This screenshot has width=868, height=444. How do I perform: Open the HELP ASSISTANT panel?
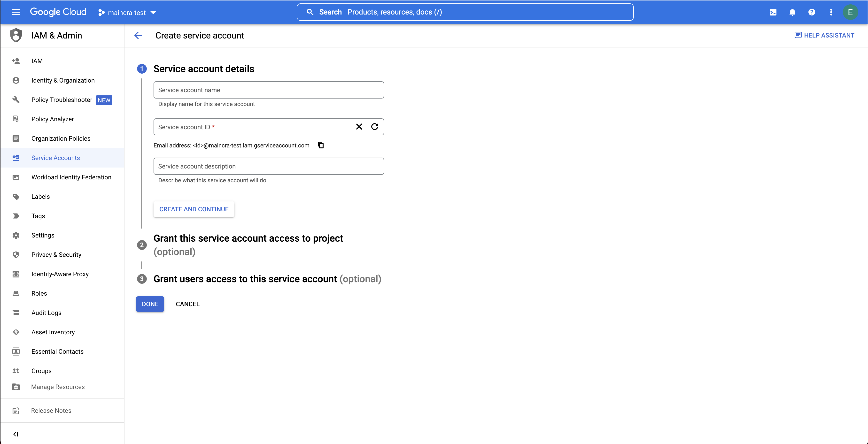coord(824,35)
